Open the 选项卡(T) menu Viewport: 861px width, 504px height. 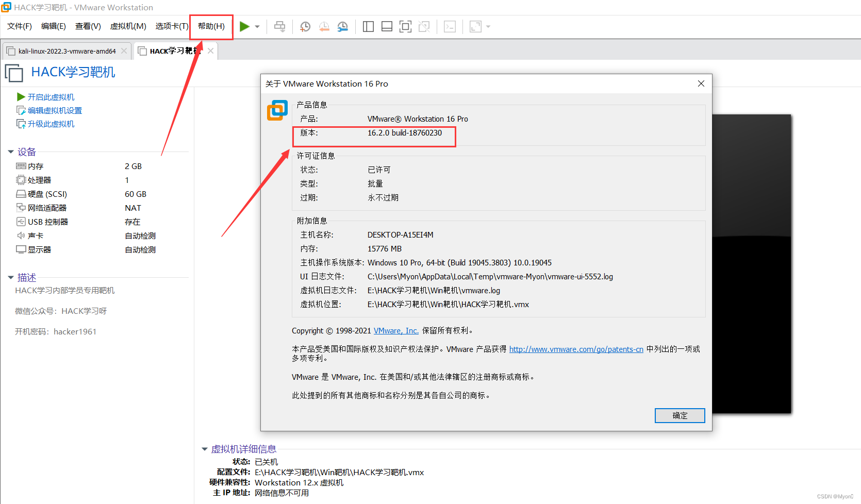(x=172, y=26)
